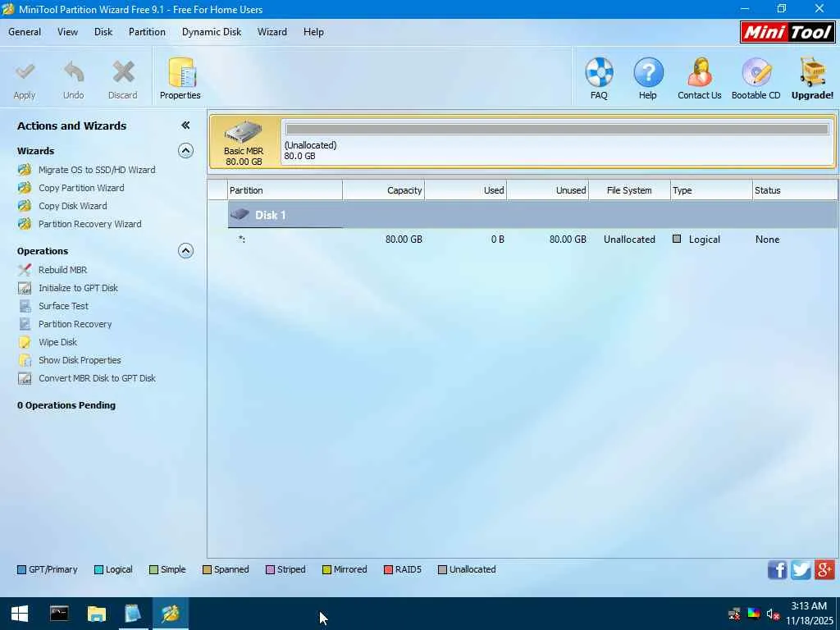Click the Surface Test link
The height and width of the screenshot is (630, 840).
[64, 306]
